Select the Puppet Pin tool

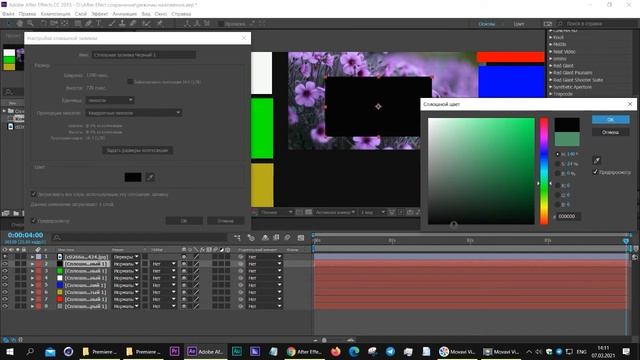[160, 24]
